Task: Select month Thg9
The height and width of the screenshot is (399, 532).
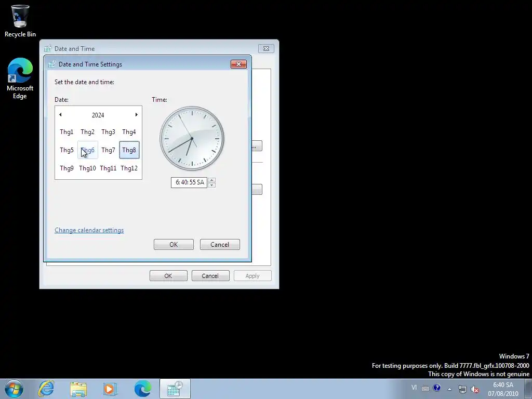Action: [x=66, y=168]
